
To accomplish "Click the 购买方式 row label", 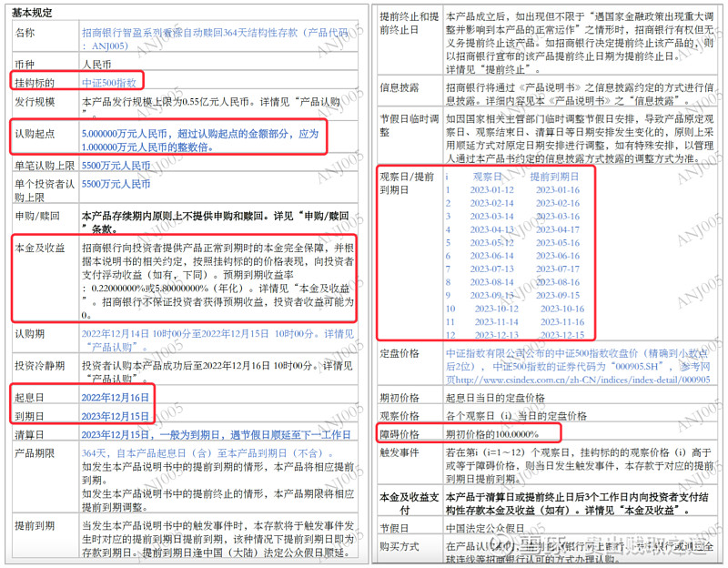I will tap(399, 547).
